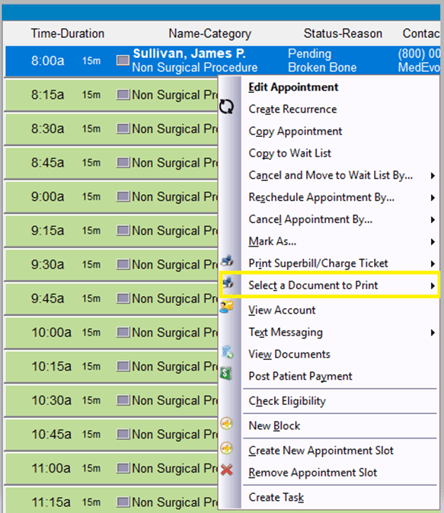The height and width of the screenshot is (513, 444).
Task: Click the recurrence arrows icon beside Create Recurrence
Action: tap(227, 107)
